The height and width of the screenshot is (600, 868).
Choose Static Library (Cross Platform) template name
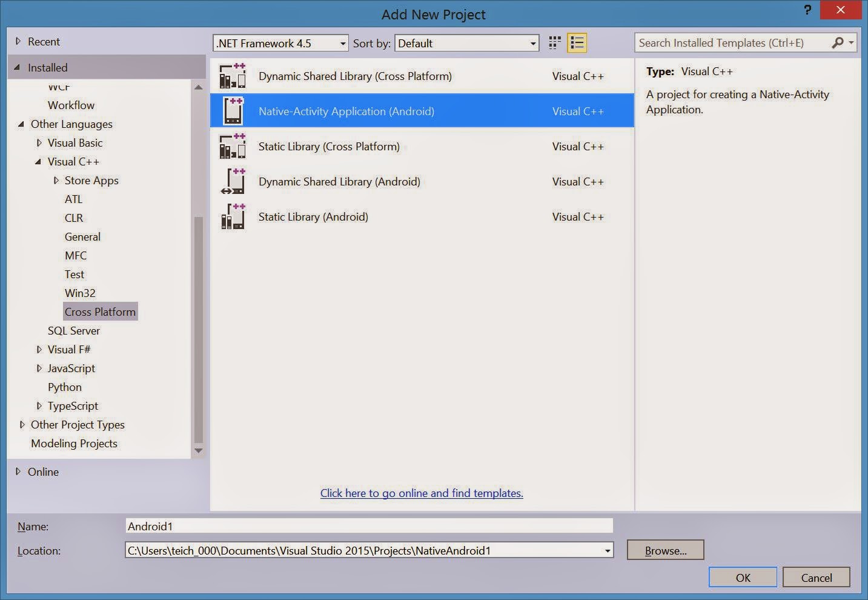point(329,146)
